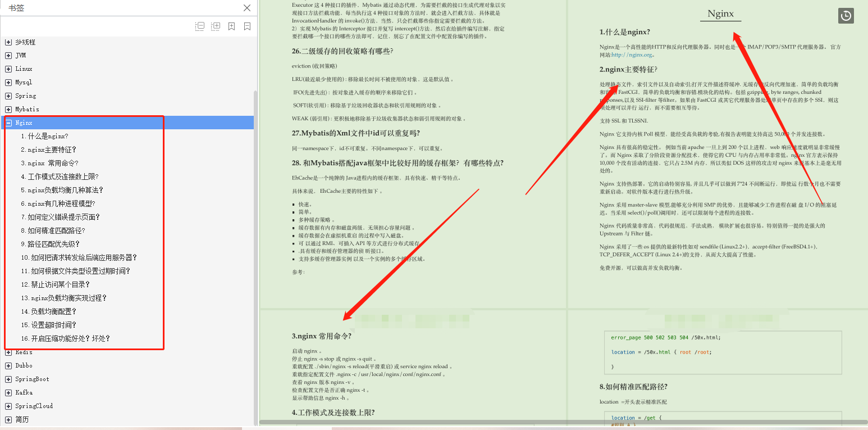Open bookmark 9.路径匹配优先级?

pos(51,244)
